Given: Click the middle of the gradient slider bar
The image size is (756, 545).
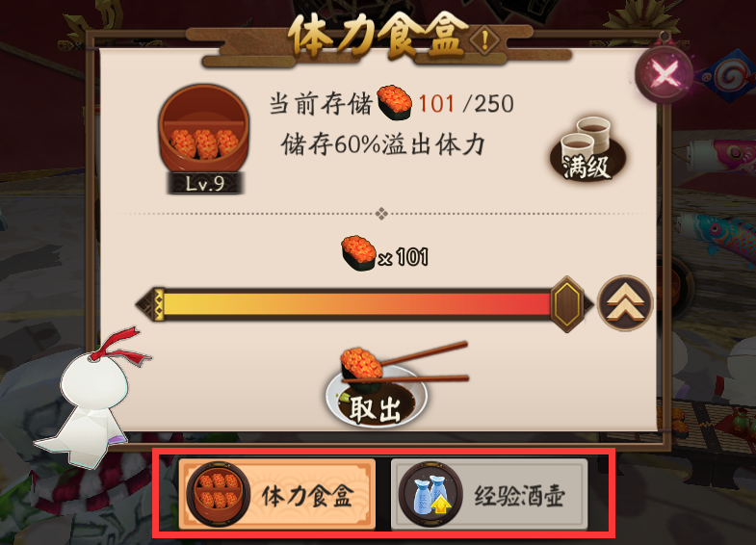Looking at the screenshot, I should [x=357, y=304].
